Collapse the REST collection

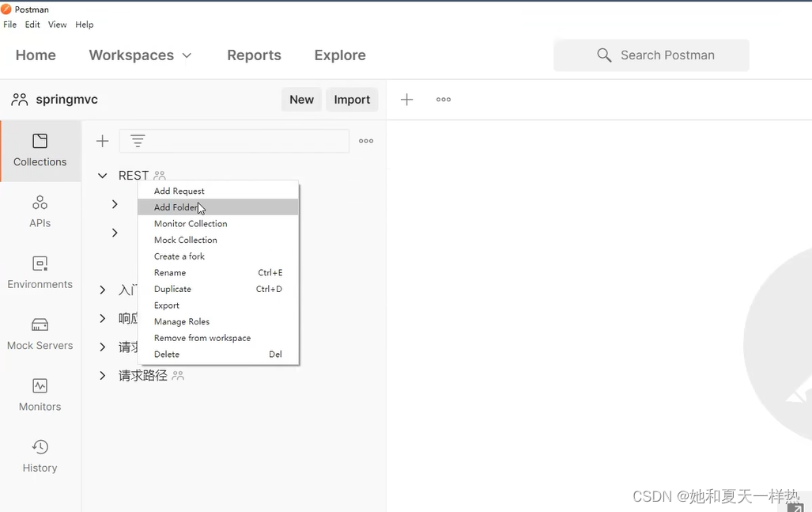point(103,176)
